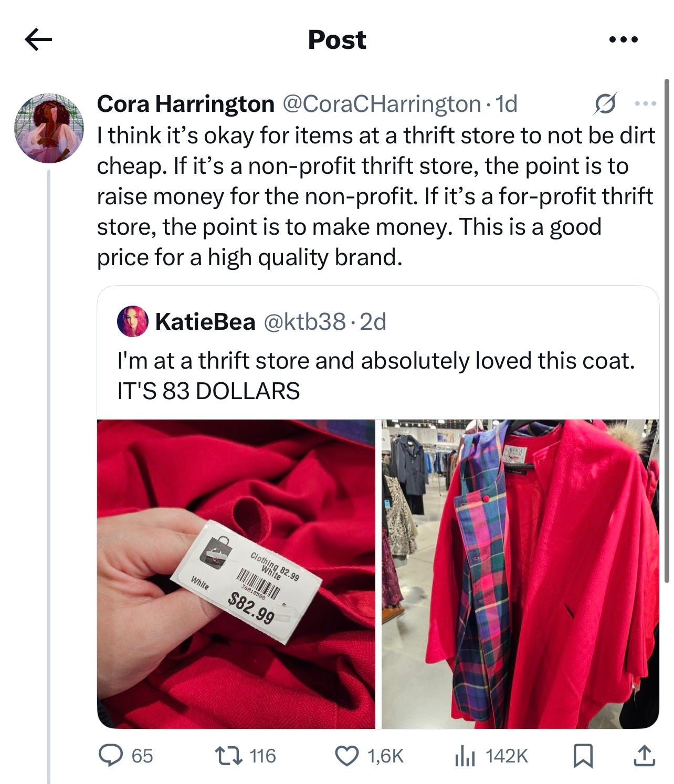
Task: Toggle the bookmark icon
Action: 583,756
